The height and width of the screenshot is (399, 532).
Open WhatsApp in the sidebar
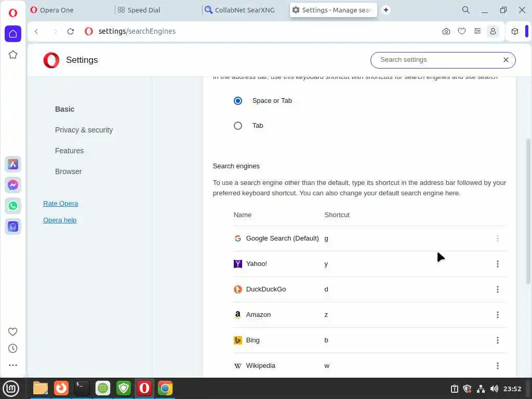tap(13, 206)
